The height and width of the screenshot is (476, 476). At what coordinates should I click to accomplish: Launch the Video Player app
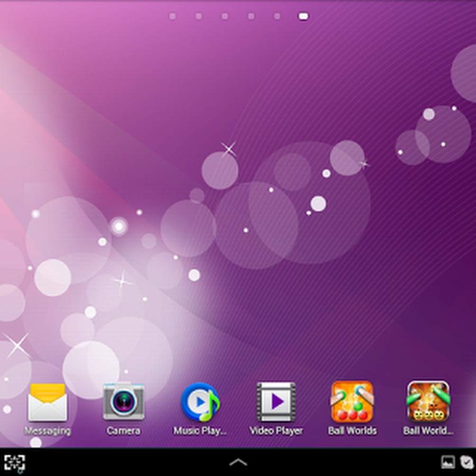pyautogui.click(x=276, y=409)
